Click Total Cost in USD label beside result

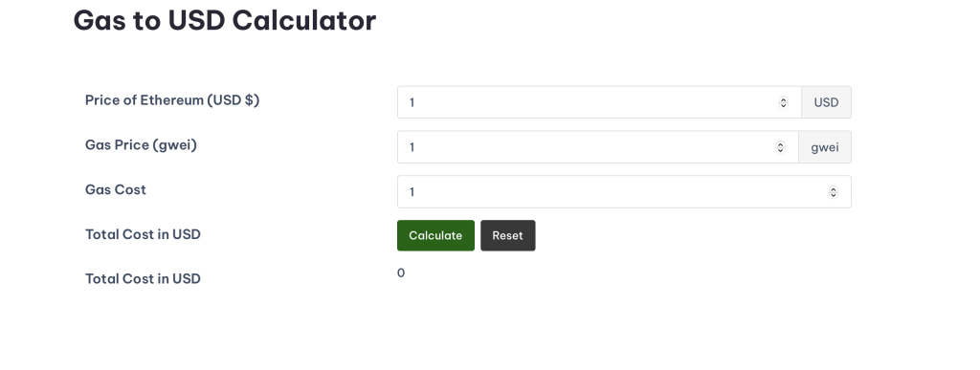[x=143, y=279]
